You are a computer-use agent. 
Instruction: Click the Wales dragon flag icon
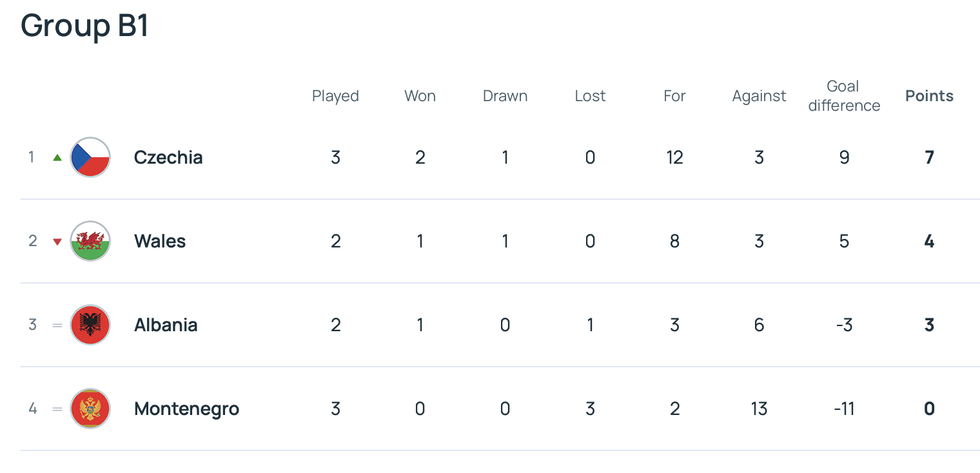pyautogui.click(x=90, y=241)
